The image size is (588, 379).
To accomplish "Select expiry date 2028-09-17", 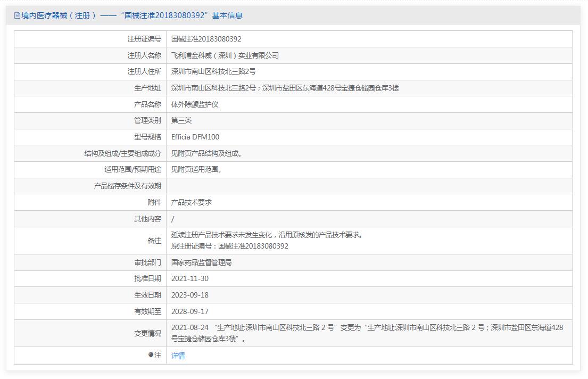I will (190, 311).
